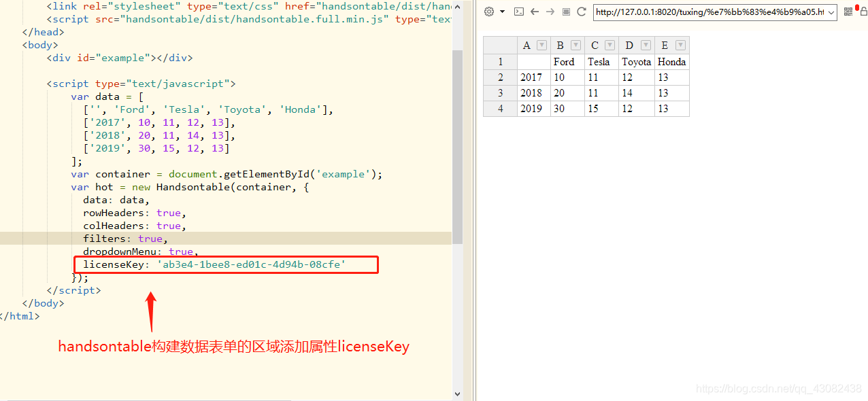Select row header 1 in the table
The height and width of the screenshot is (401, 868).
[501, 62]
